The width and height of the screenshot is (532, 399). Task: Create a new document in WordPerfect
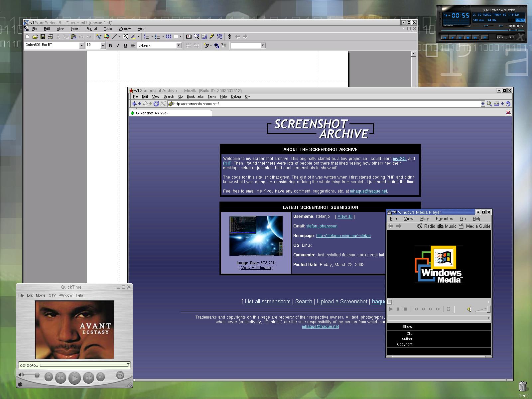point(28,37)
